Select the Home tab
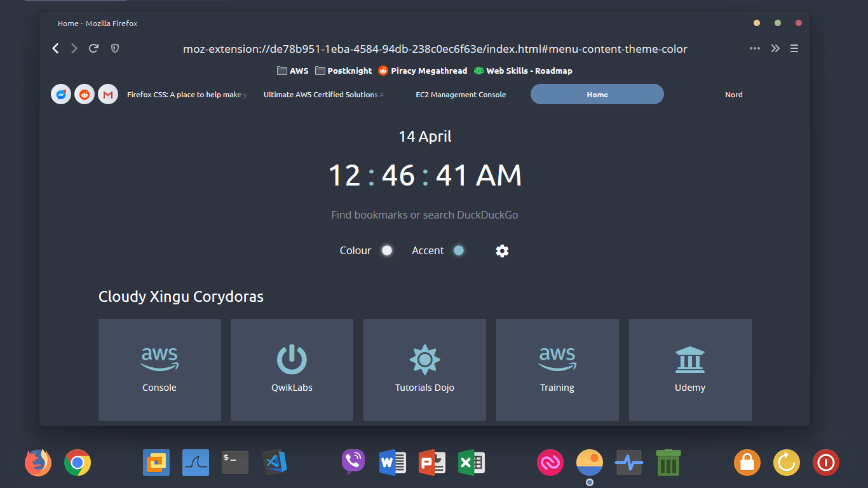 [x=597, y=95]
